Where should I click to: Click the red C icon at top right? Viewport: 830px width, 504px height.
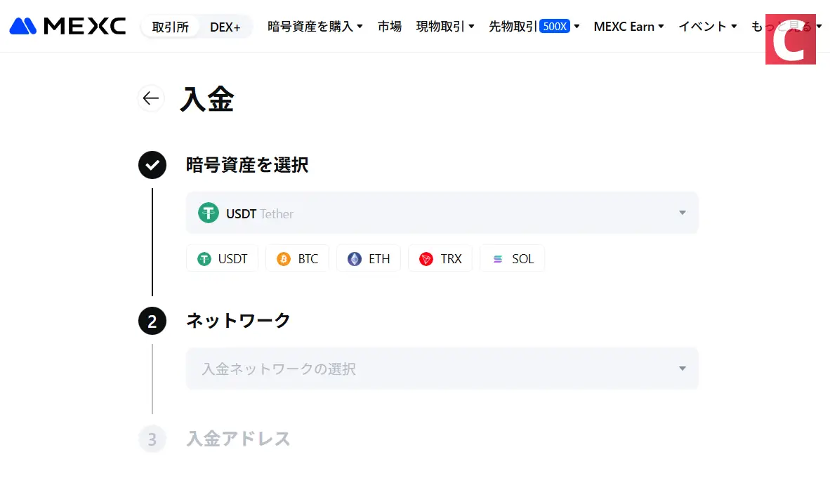791,39
